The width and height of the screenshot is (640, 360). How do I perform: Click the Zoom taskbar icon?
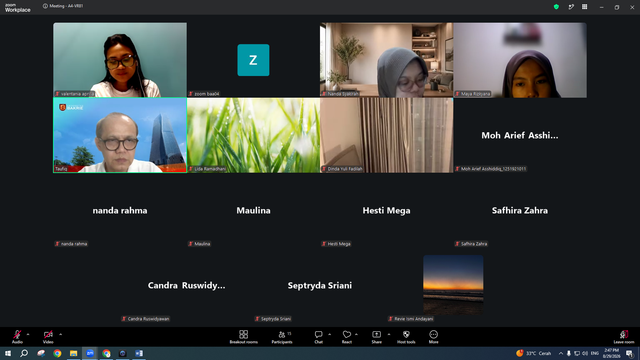pyautogui.click(x=90, y=353)
